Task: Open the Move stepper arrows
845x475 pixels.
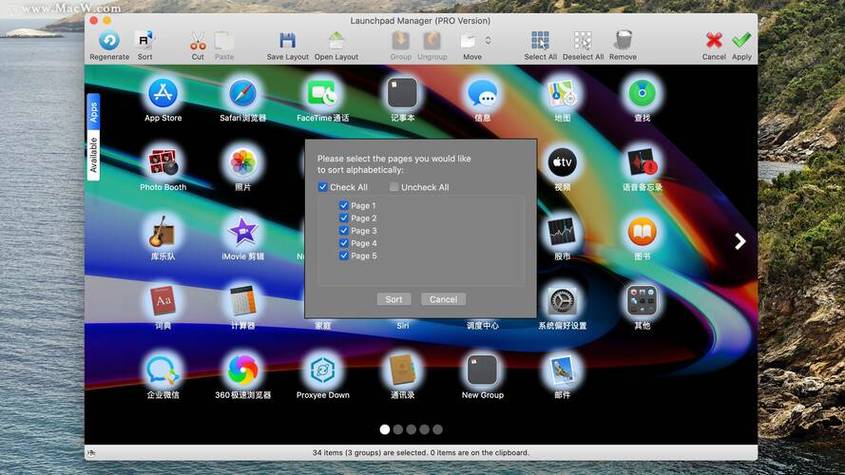Action: pos(488,41)
